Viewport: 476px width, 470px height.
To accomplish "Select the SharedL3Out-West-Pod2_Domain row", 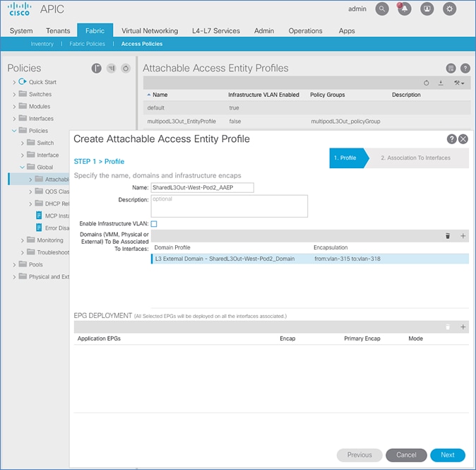I will point(310,259).
